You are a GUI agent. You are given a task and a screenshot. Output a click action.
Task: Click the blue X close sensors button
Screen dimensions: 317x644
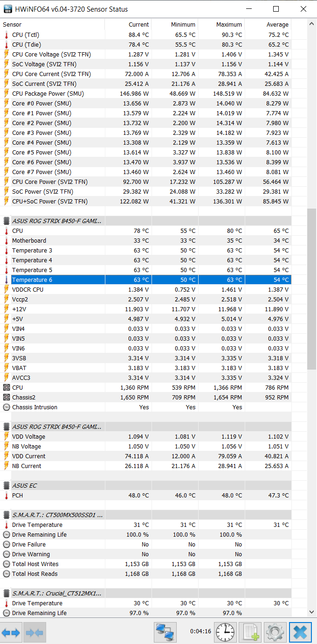pyautogui.click(x=300, y=633)
